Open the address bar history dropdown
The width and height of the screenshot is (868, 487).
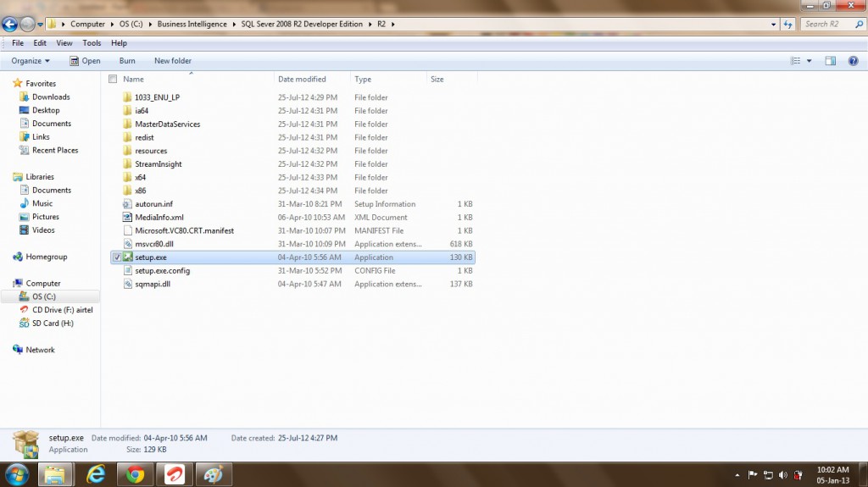pyautogui.click(x=774, y=25)
